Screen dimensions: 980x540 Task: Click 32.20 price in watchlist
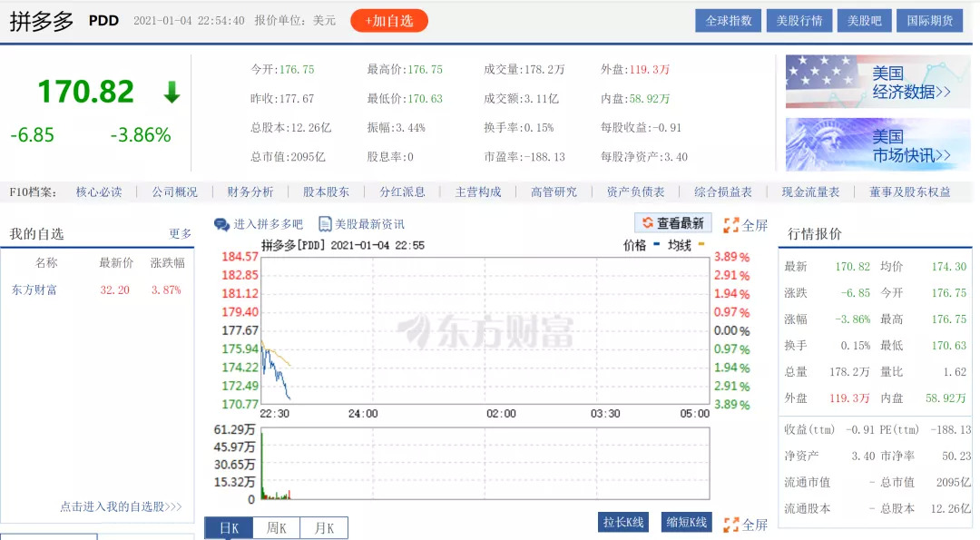point(115,290)
